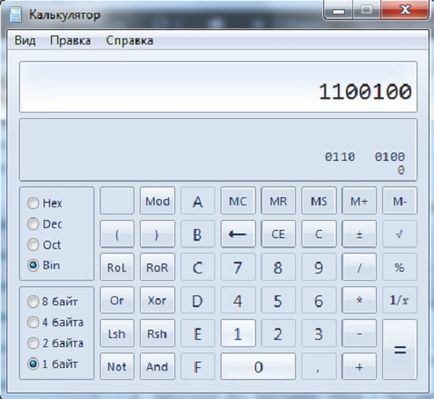
Task: Click the hex digit E button
Action: pyautogui.click(x=198, y=333)
